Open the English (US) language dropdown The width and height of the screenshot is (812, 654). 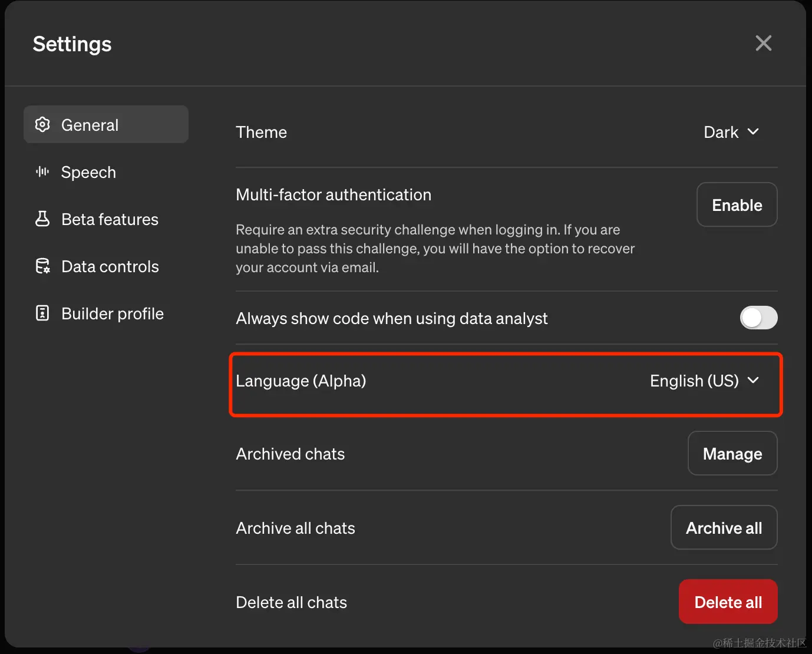click(704, 381)
